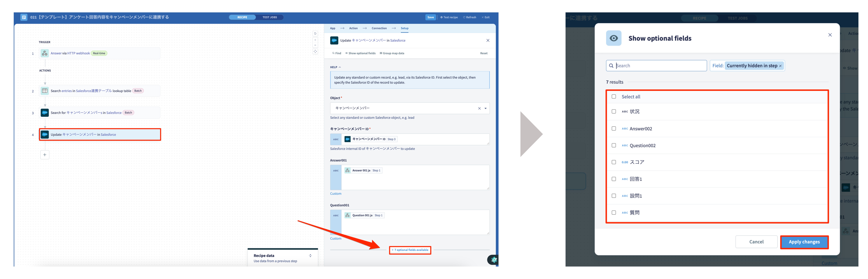Open the Object dropdown arrow

(485, 109)
